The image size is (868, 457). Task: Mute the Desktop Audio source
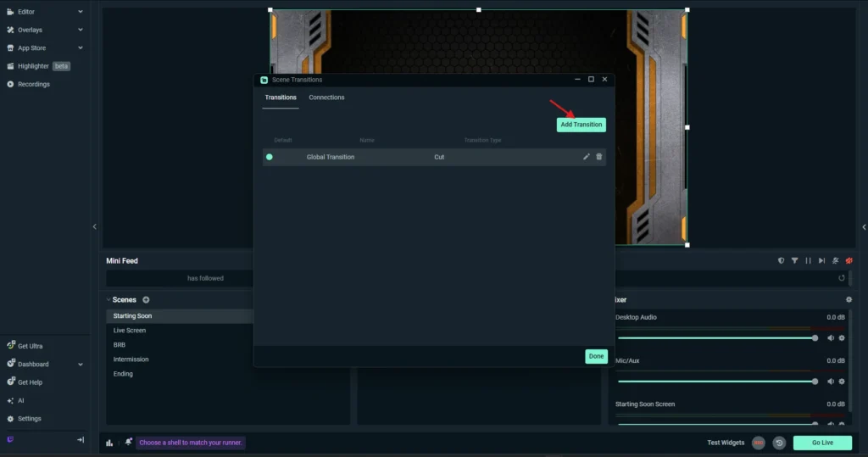tap(831, 338)
